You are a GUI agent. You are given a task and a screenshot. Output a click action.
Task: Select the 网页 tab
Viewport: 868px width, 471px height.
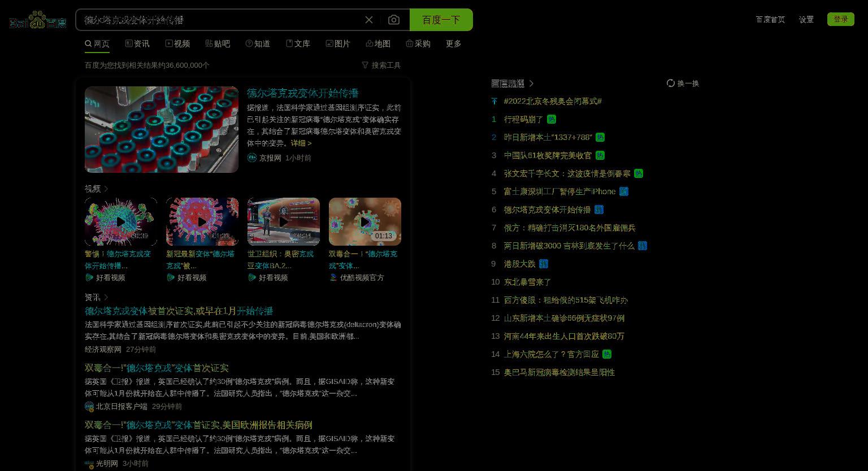click(x=97, y=43)
